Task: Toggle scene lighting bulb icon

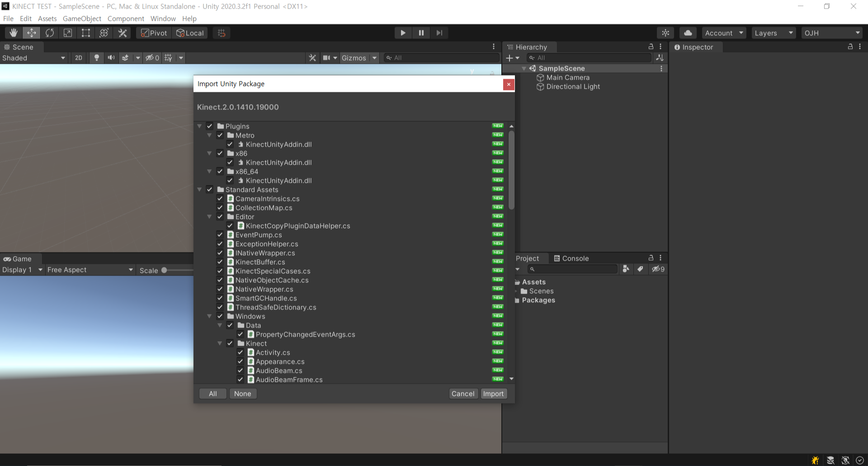Action: (96, 57)
